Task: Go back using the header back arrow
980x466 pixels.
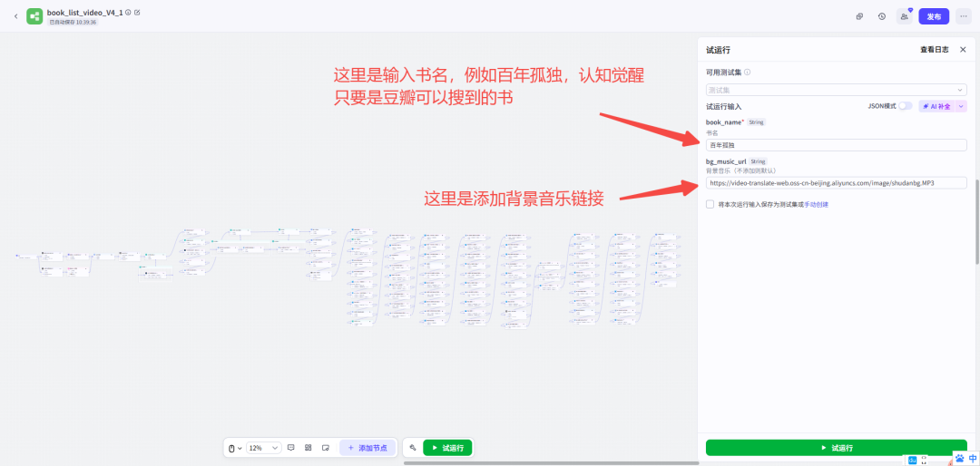Action: coord(15,16)
